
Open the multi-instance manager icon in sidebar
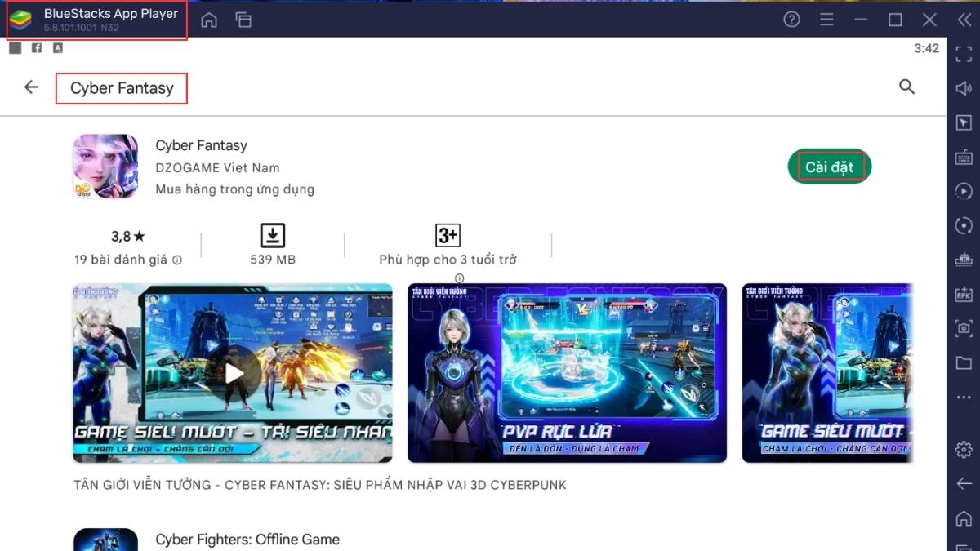coord(964,260)
